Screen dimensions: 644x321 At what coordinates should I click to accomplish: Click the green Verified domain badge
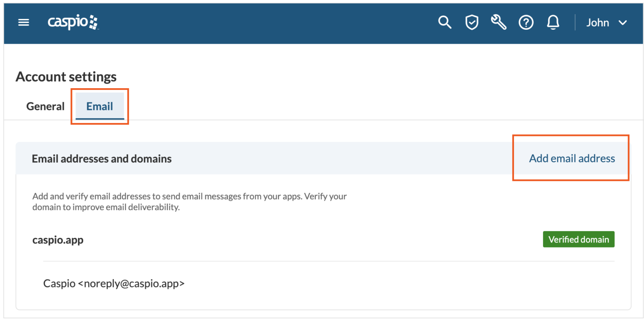pos(579,239)
